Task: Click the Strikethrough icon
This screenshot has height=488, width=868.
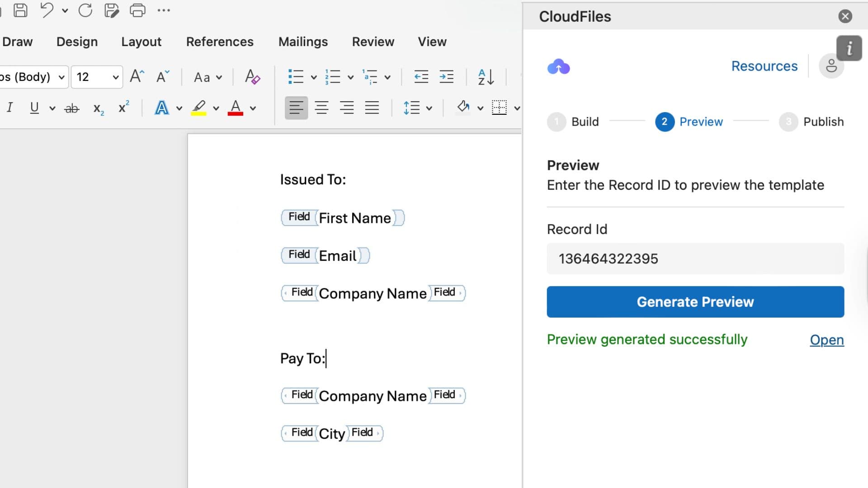Action: tap(71, 108)
